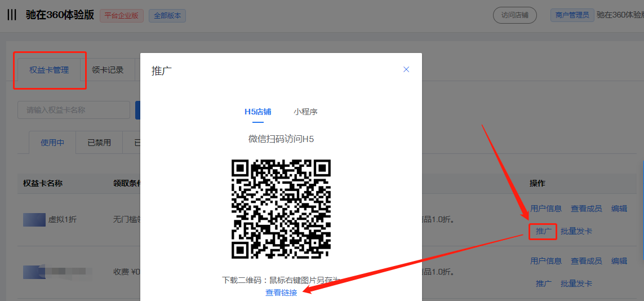Click 推广 in the 收费 card row
Viewport: 644px width, 301px height.
click(544, 284)
